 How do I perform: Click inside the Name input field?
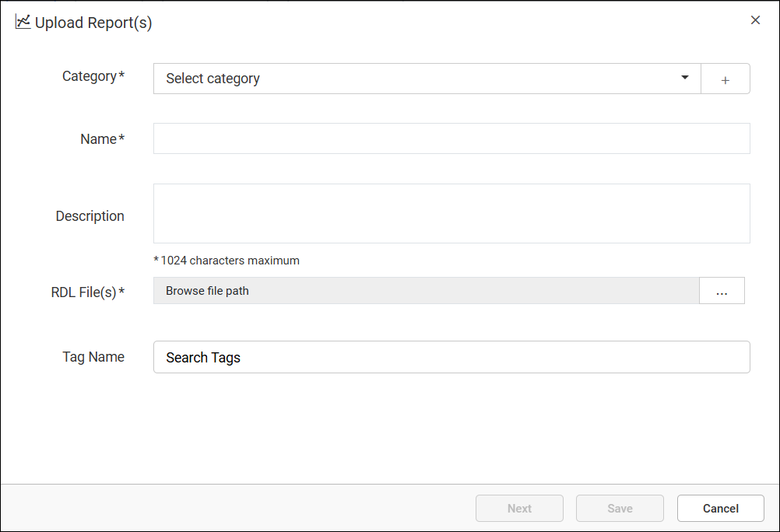[451, 138]
